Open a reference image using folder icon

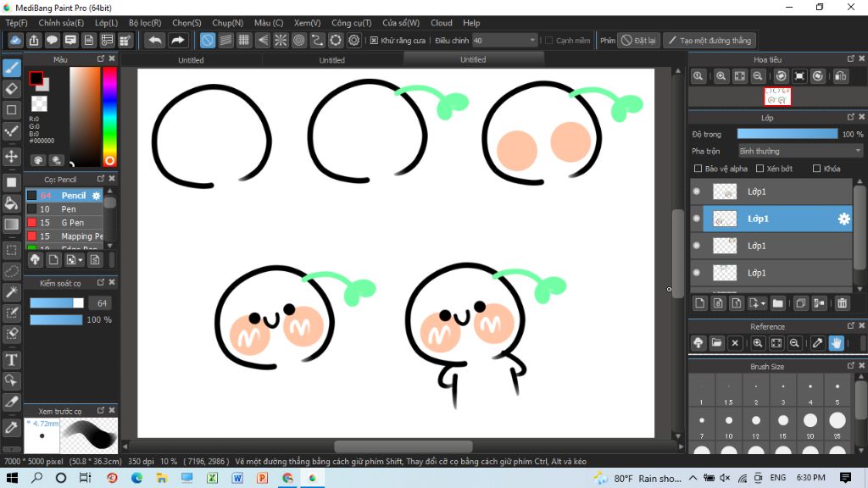(716, 343)
